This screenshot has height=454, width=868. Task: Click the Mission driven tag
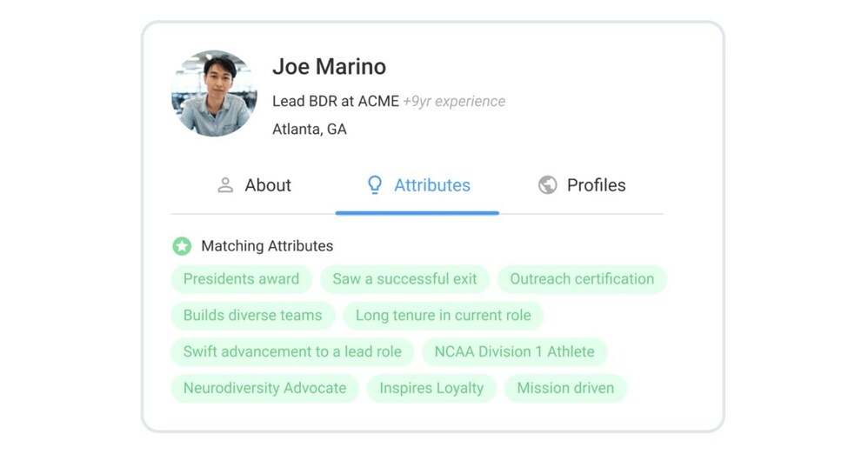pos(565,388)
